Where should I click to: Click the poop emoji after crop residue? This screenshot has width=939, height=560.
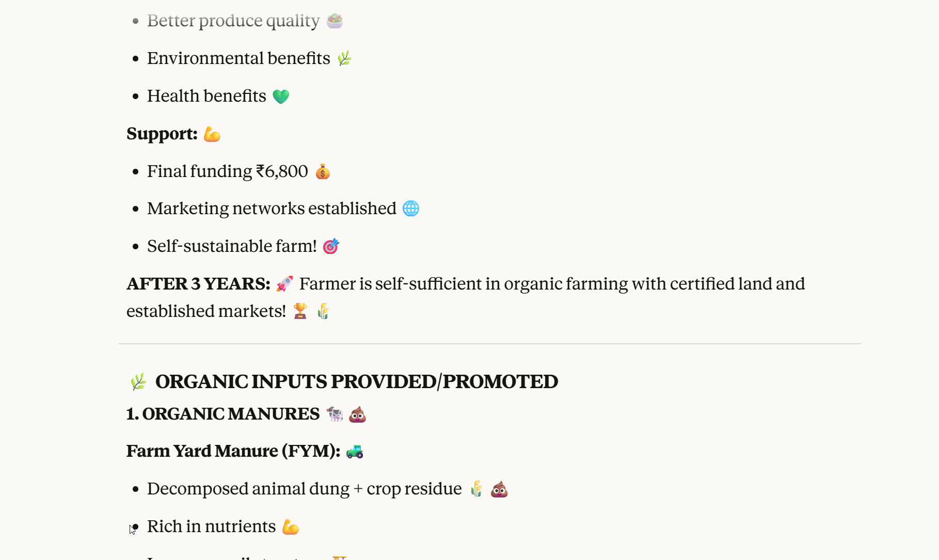[499, 489]
